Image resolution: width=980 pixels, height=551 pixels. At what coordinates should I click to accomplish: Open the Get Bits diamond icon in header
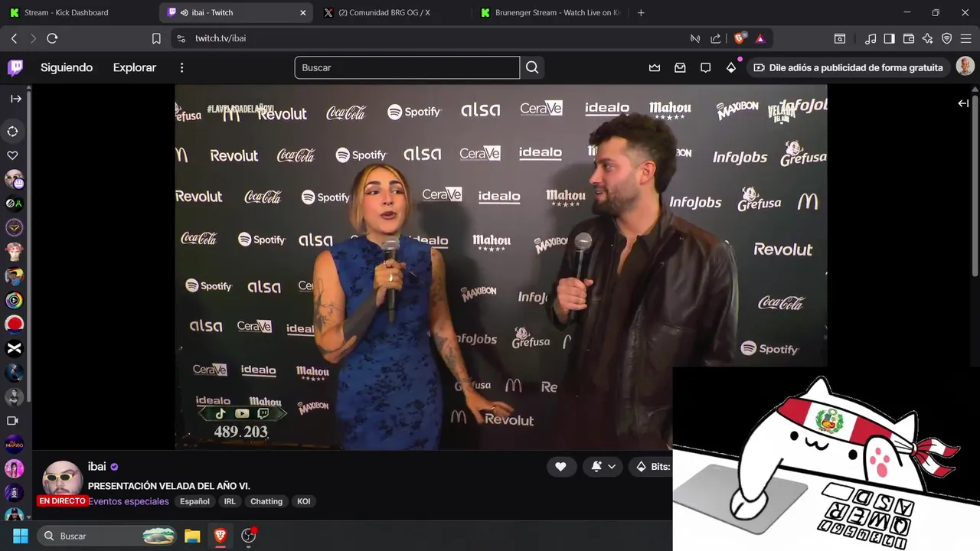[731, 67]
